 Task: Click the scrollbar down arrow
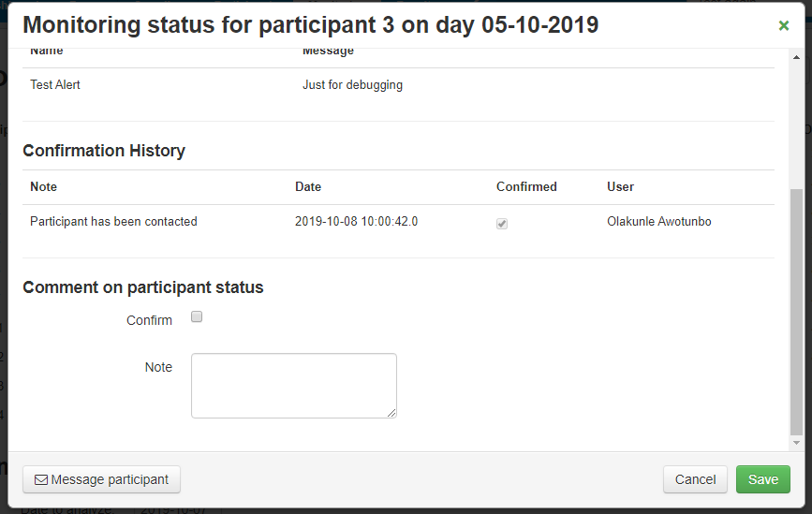pos(796,443)
